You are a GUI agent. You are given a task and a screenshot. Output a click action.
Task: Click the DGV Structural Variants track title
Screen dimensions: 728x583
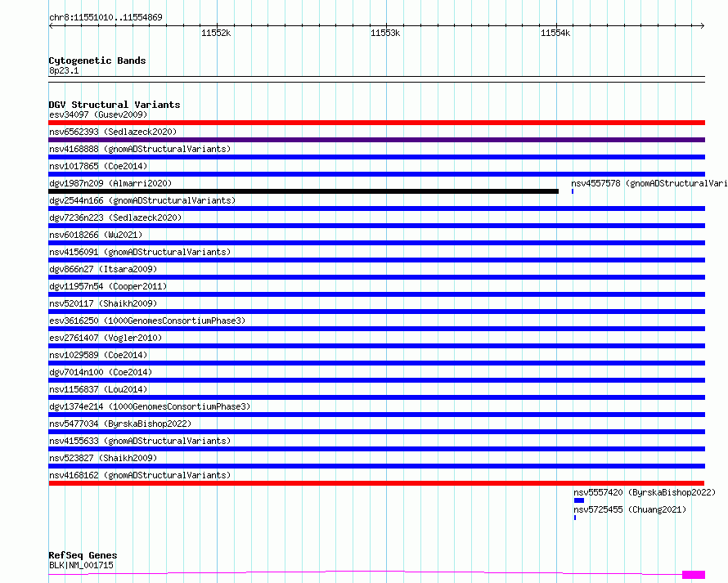115,105
